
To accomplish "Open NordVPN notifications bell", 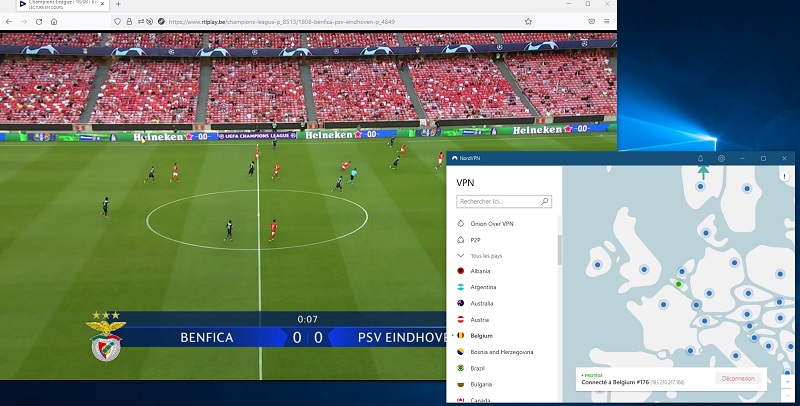I will [700, 158].
